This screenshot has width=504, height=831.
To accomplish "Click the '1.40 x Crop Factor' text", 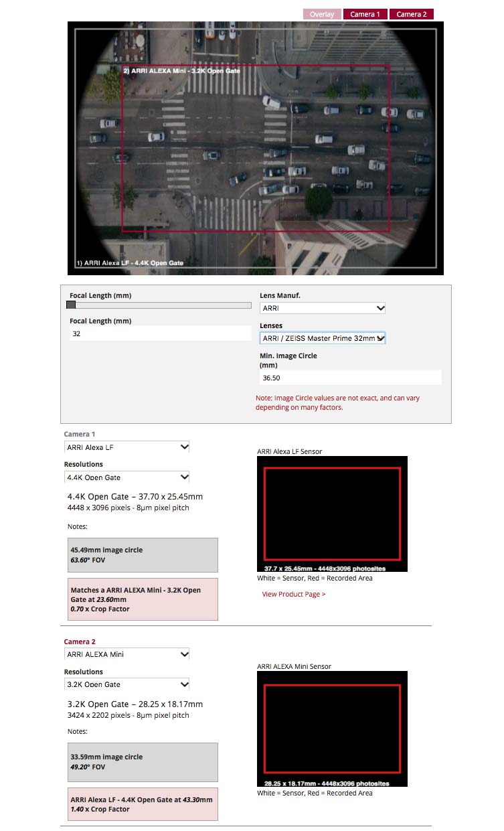I will tap(100, 809).
